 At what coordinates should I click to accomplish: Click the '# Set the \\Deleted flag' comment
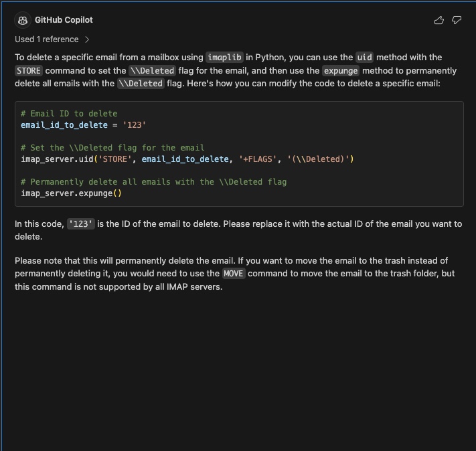tap(112, 148)
